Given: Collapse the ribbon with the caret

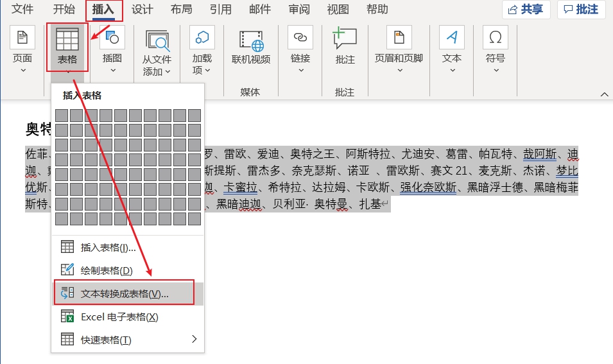Looking at the screenshot, I should click(605, 94).
